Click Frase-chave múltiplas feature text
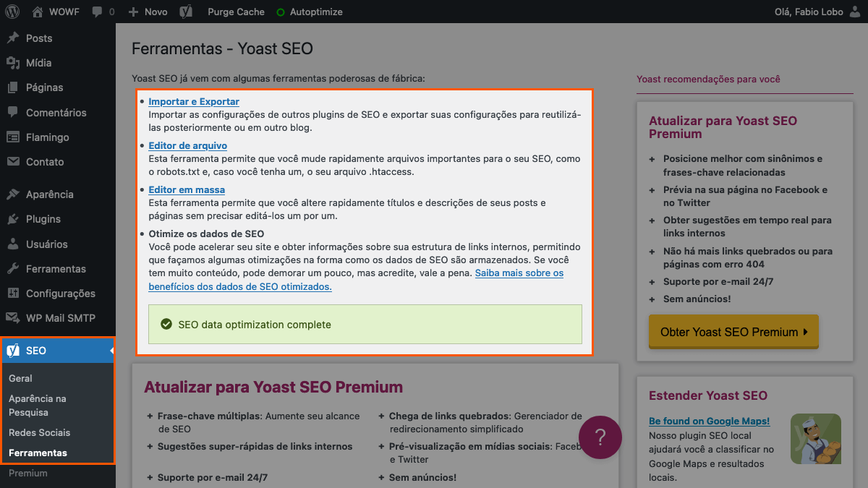Screen dimensions: 868x488 click(258, 423)
